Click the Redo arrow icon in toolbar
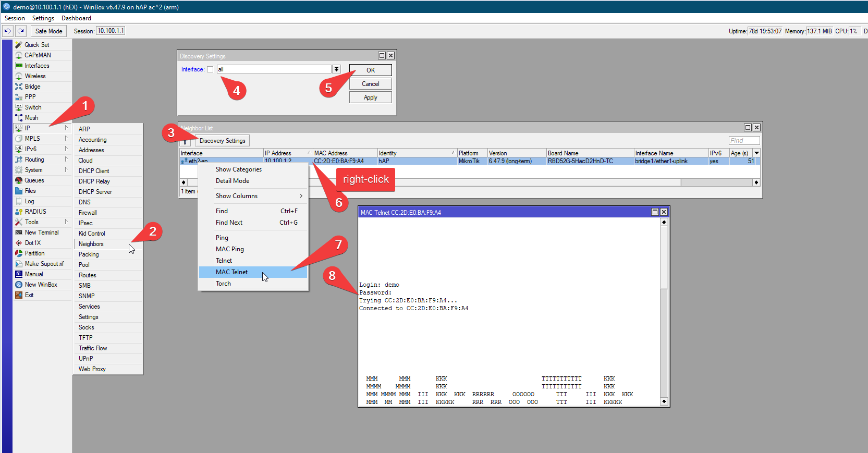This screenshot has height=453, width=868. [21, 31]
